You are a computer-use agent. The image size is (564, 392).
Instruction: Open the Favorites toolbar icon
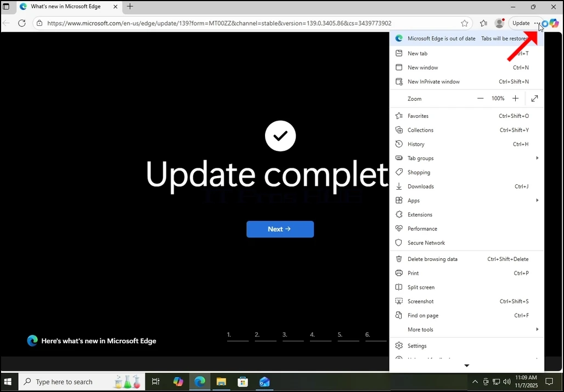(483, 23)
